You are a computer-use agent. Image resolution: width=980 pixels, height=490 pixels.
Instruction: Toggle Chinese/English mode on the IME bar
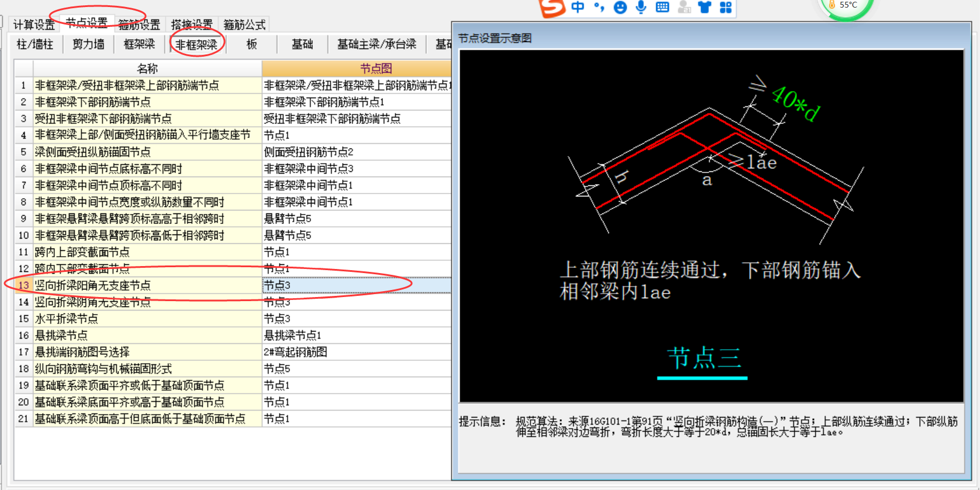(x=578, y=7)
